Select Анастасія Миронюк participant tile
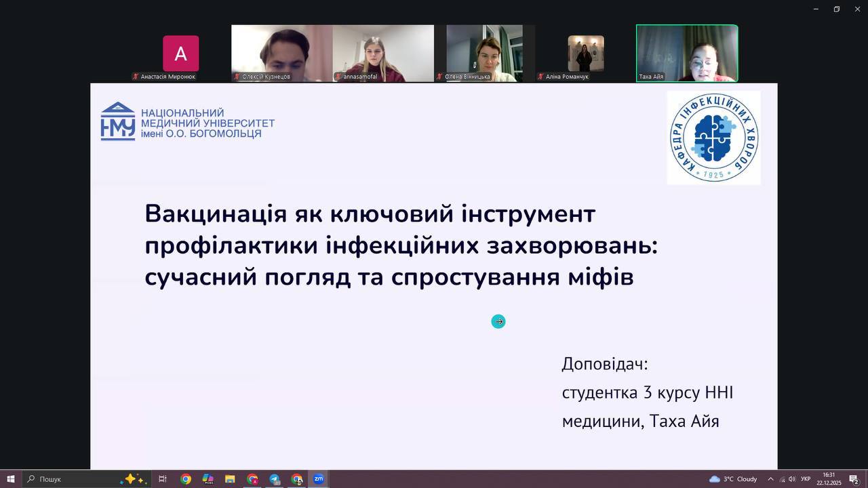The height and width of the screenshot is (488, 868). (180, 54)
